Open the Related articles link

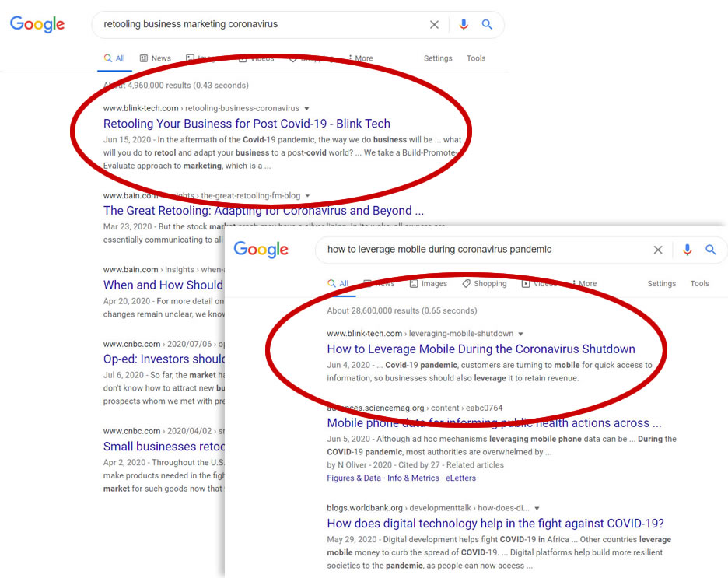point(475,465)
